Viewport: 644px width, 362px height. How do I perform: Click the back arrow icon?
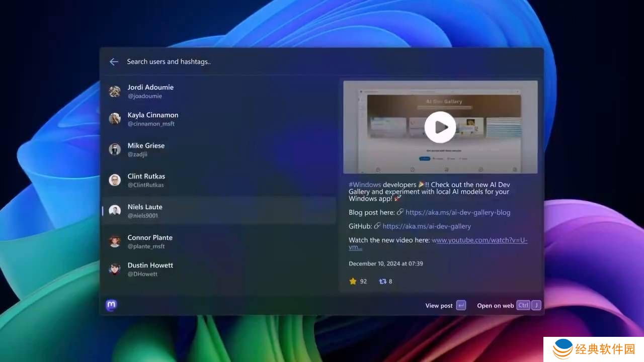tap(114, 62)
